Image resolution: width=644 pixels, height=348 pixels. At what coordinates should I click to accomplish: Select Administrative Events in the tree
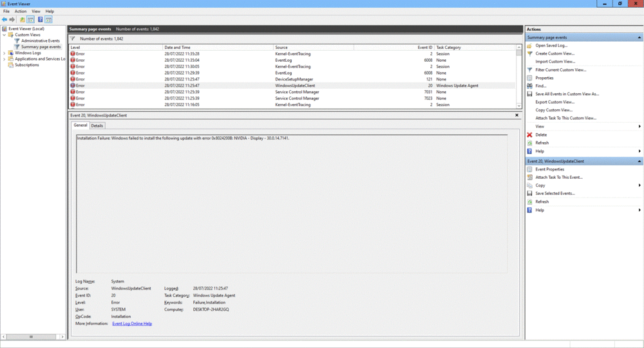tap(40, 41)
